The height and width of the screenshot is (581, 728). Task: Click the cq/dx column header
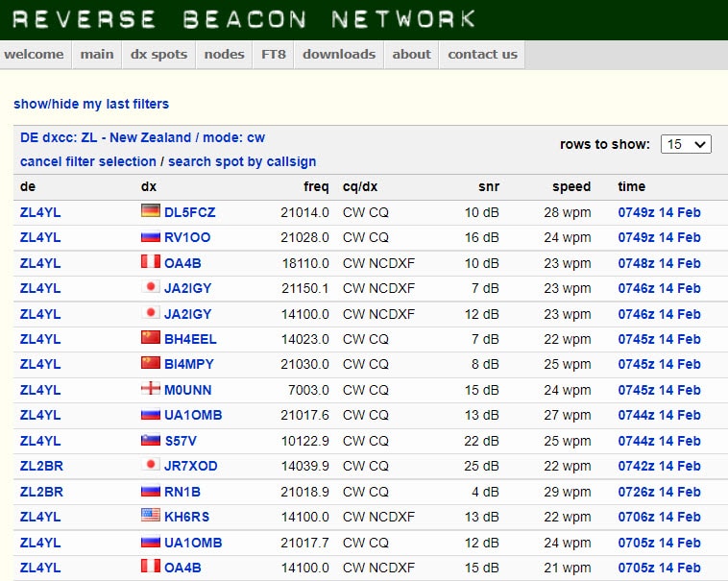360,186
